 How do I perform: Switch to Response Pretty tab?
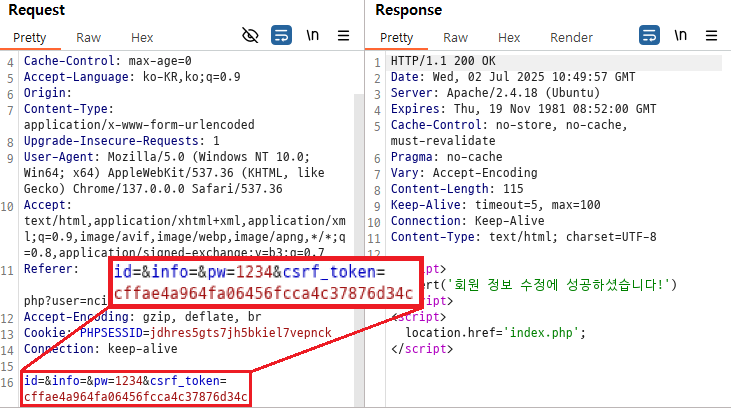pyautogui.click(x=397, y=38)
